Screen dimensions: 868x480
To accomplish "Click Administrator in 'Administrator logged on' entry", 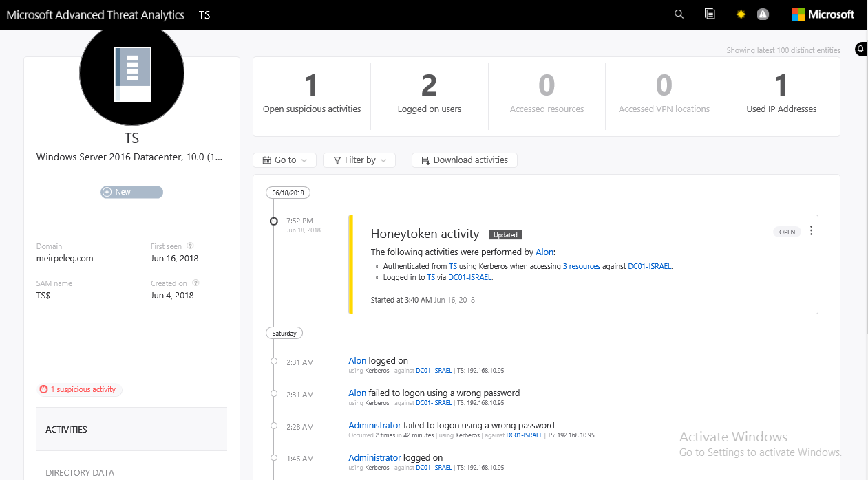I will tap(374, 457).
